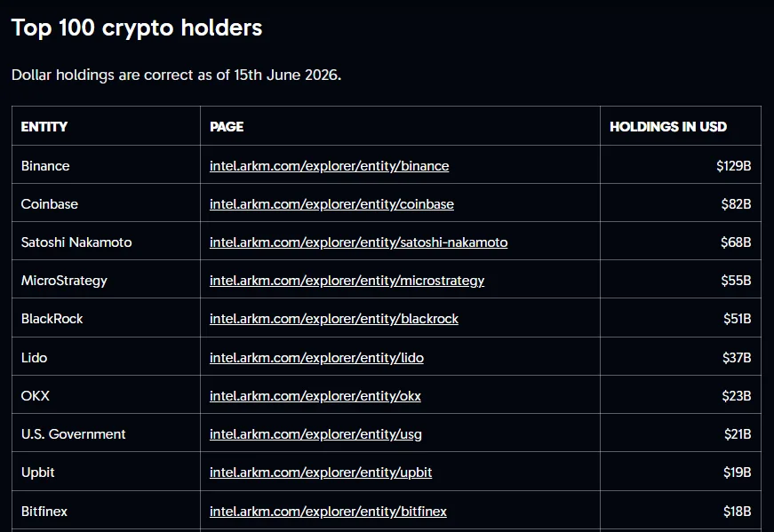This screenshot has height=532, width=774.
Task: Click the PAGE column header
Action: (227, 127)
